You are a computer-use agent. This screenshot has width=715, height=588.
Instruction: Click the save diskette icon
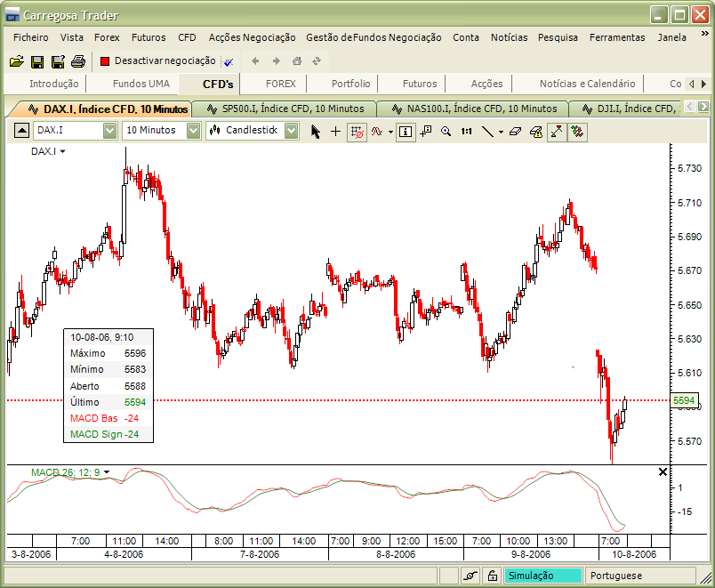[37, 60]
